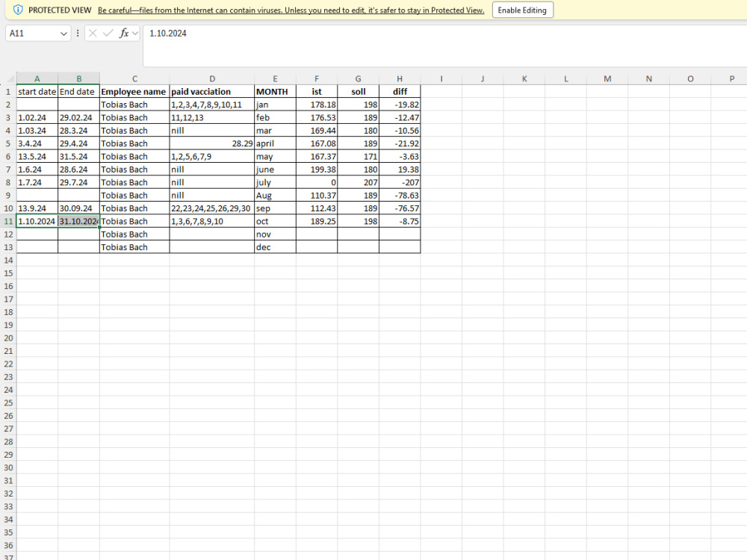Click cell with date 1.02.24
747x560 pixels.
[37, 117]
